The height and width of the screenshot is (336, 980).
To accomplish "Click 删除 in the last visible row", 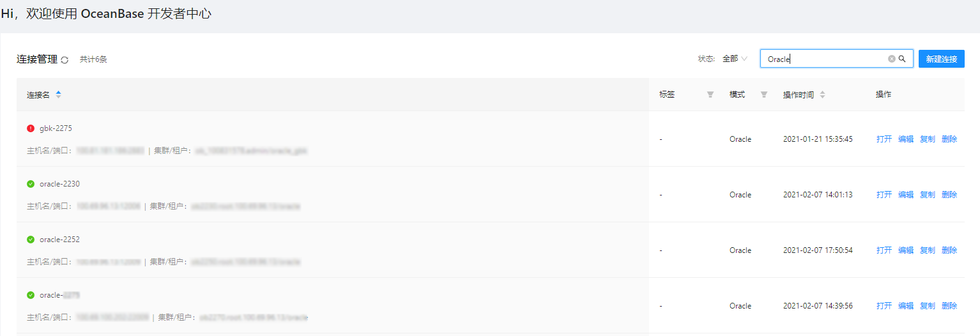I will pos(949,306).
